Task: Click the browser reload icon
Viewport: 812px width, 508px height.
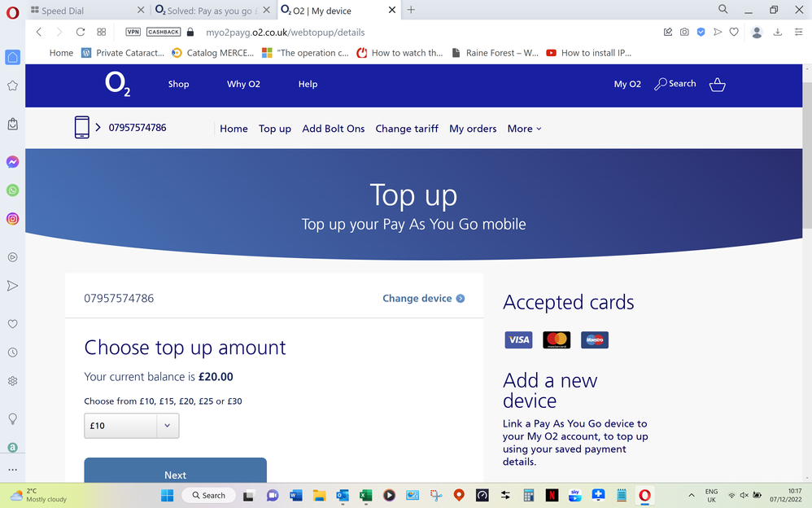Action: tap(80, 32)
